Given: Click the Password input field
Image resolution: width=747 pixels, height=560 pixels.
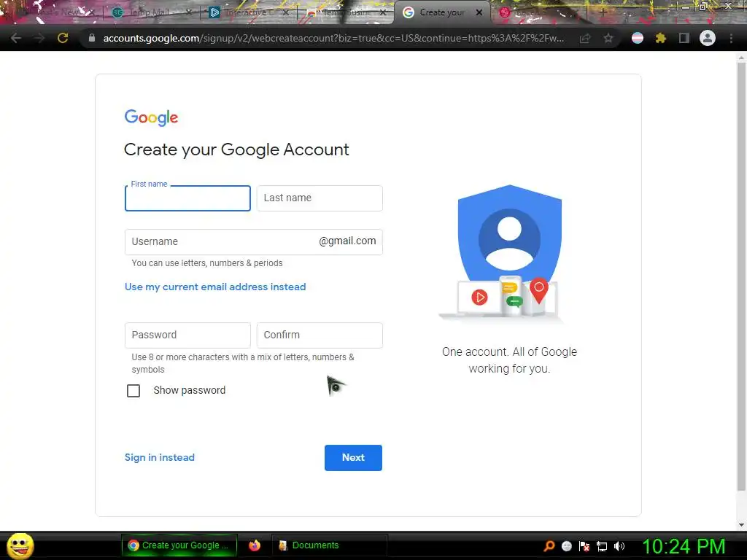Looking at the screenshot, I should [187, 335].
